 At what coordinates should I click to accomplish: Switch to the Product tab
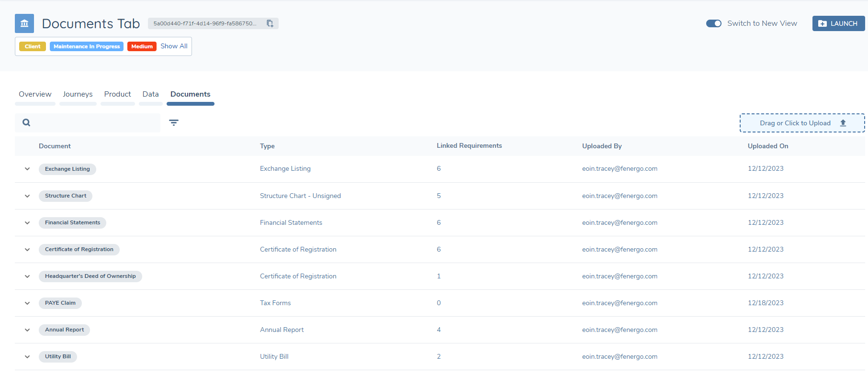117,94
